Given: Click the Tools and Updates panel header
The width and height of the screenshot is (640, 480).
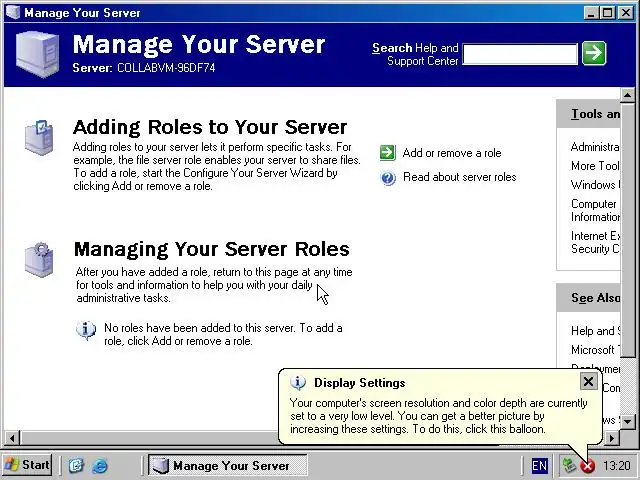Looking at the screenshot, I should coord(588,114).
